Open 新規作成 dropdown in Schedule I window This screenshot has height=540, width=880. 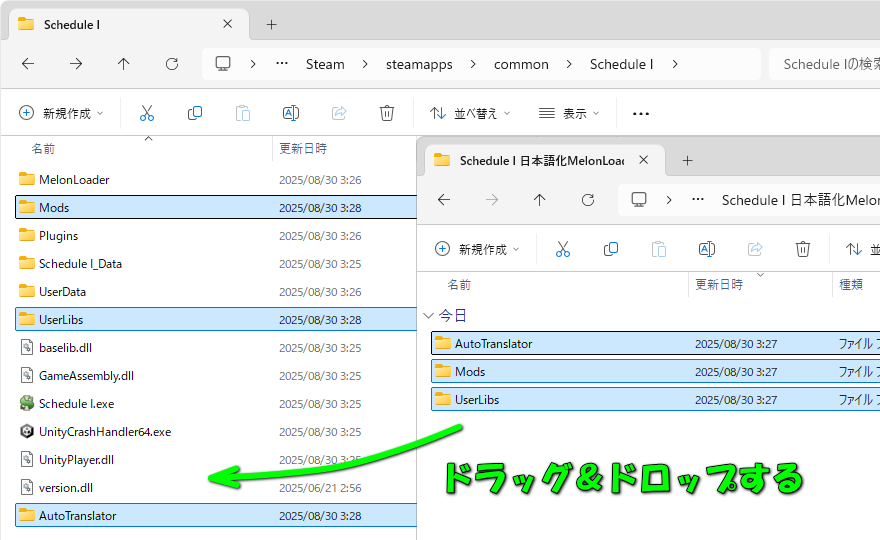click(61, 113)
